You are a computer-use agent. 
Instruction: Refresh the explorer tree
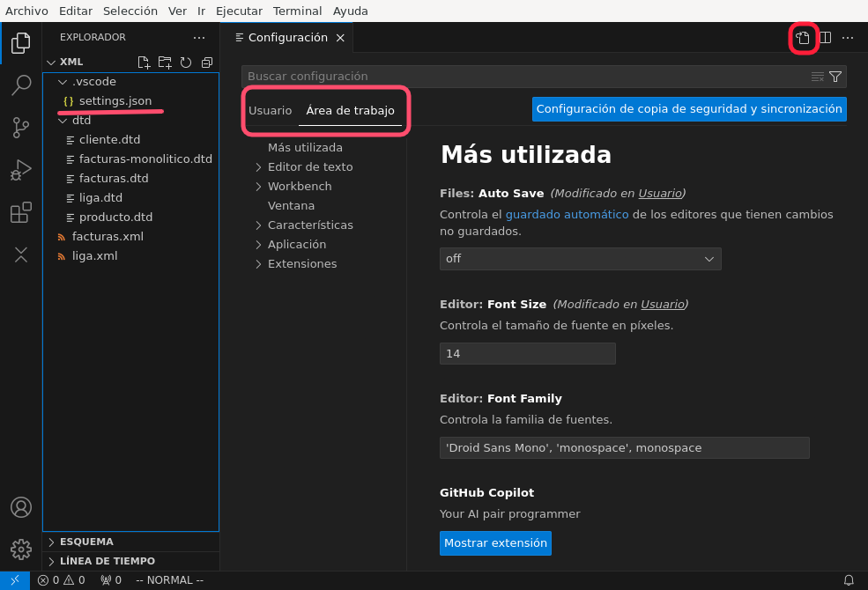click(x=186, y=62)
